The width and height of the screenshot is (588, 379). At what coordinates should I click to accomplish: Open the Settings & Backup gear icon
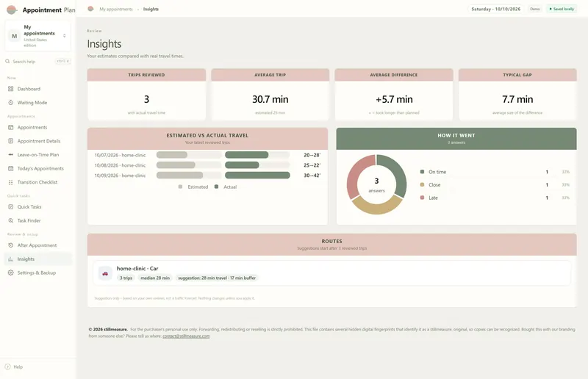click(10, 272)
